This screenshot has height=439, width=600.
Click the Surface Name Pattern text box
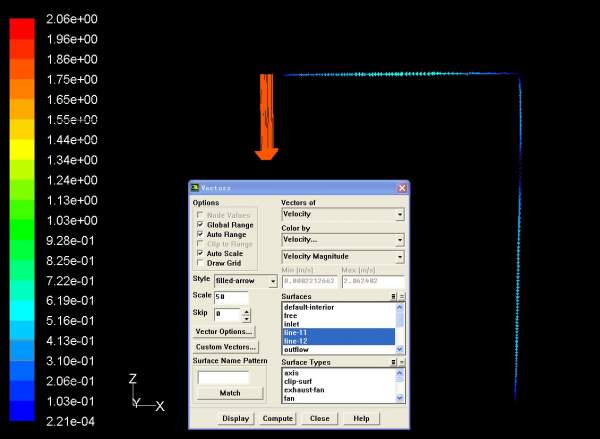(223, 378)
